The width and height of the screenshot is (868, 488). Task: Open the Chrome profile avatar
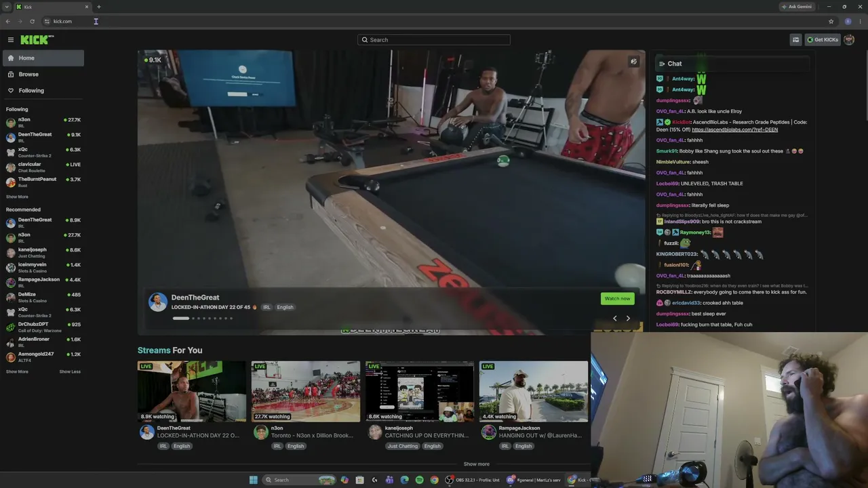(848, 21)
